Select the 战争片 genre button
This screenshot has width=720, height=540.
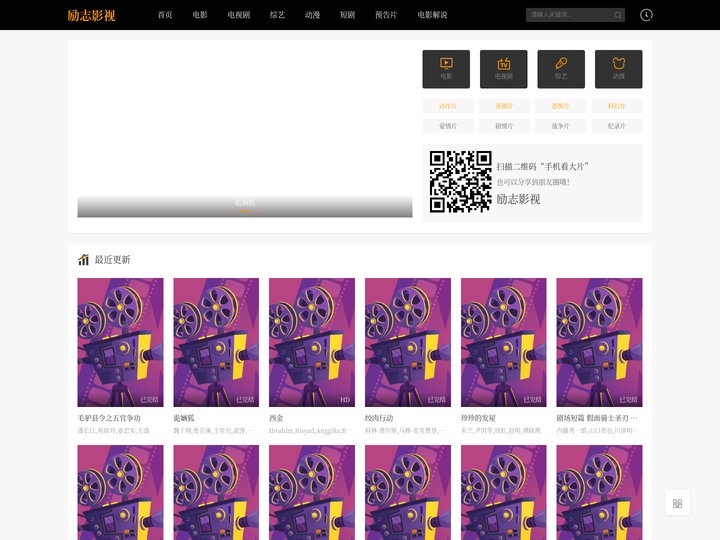560,126
